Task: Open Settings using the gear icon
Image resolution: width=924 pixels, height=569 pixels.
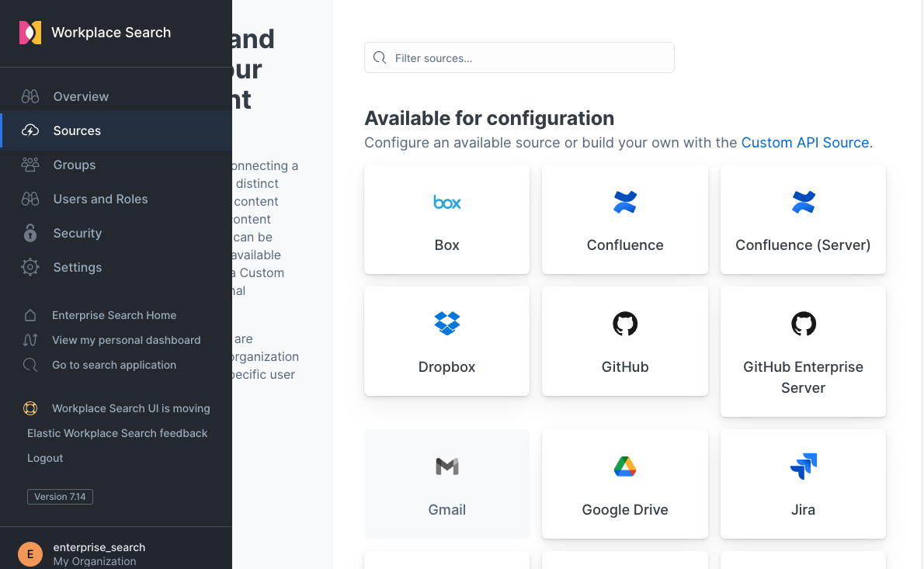Action: click(x=30, y=267)
